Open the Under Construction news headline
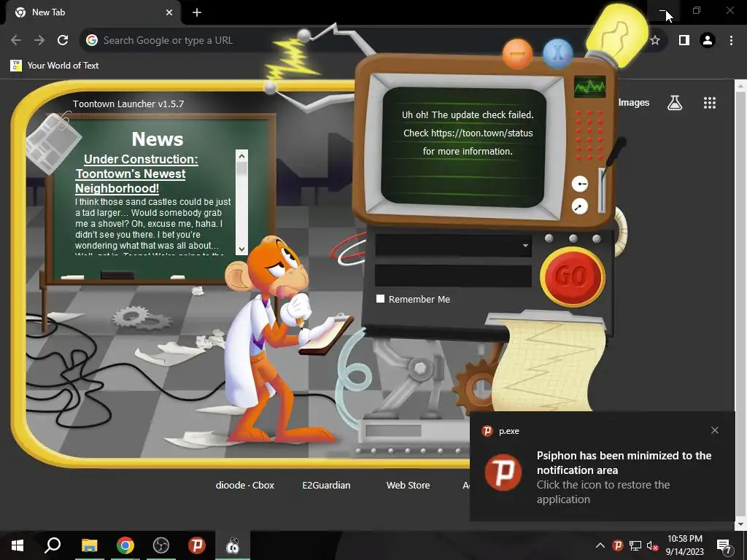This screenshot has width=747, height=560. pos(136,174)
